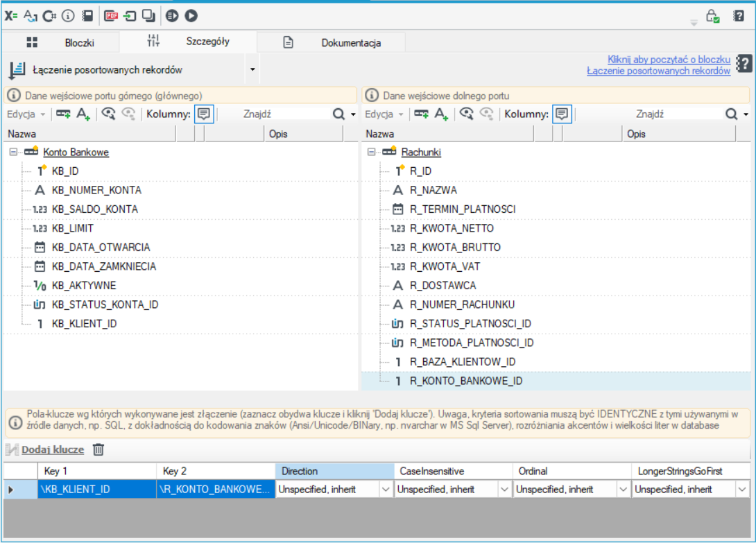Click the trash delete icon beside Dodaj klucze

98,449
